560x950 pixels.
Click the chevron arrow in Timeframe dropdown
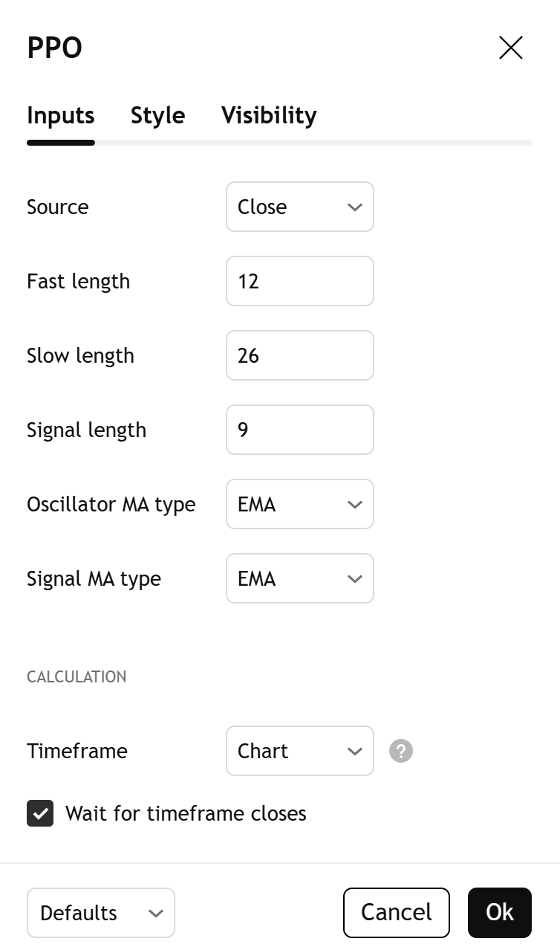pos(354,752)
